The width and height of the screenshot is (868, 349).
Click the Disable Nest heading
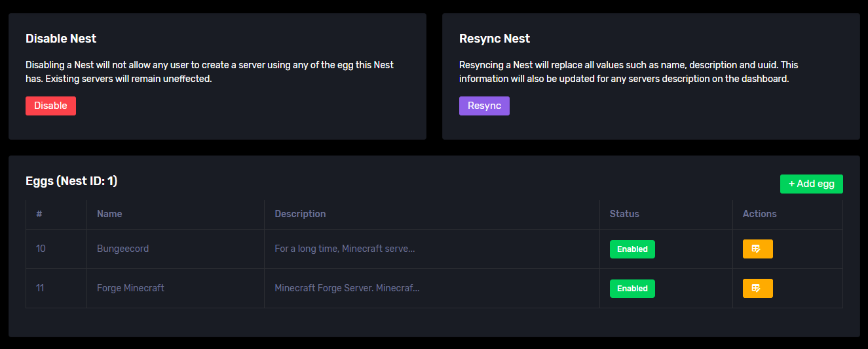[61, 39]
